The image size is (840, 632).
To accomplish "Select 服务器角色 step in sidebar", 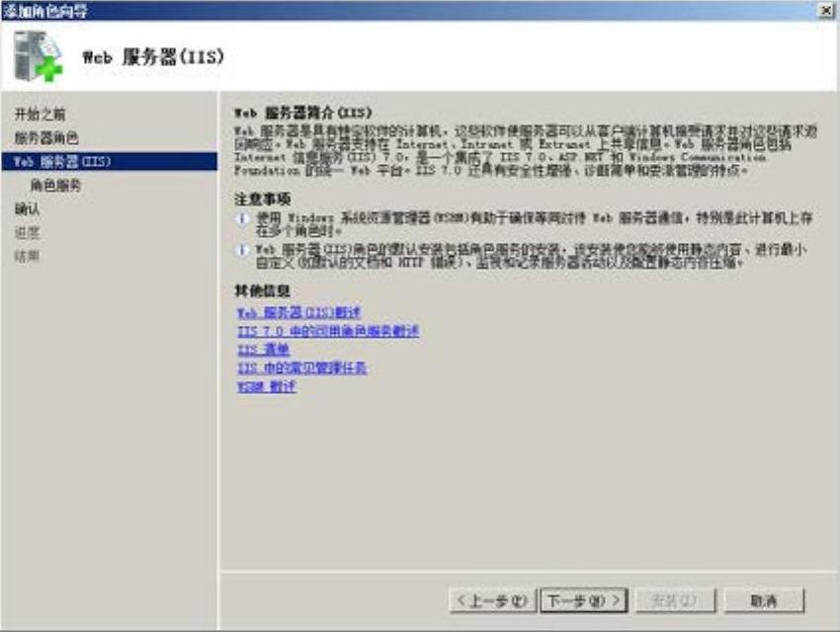I will tap(46, 138).
